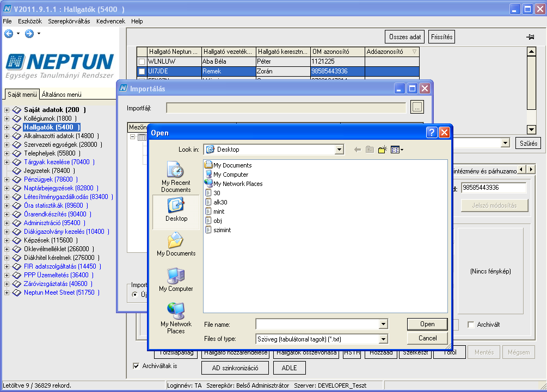Select My Documents folder in file list
The image size is (547, 392).
(x=229, y=165)
